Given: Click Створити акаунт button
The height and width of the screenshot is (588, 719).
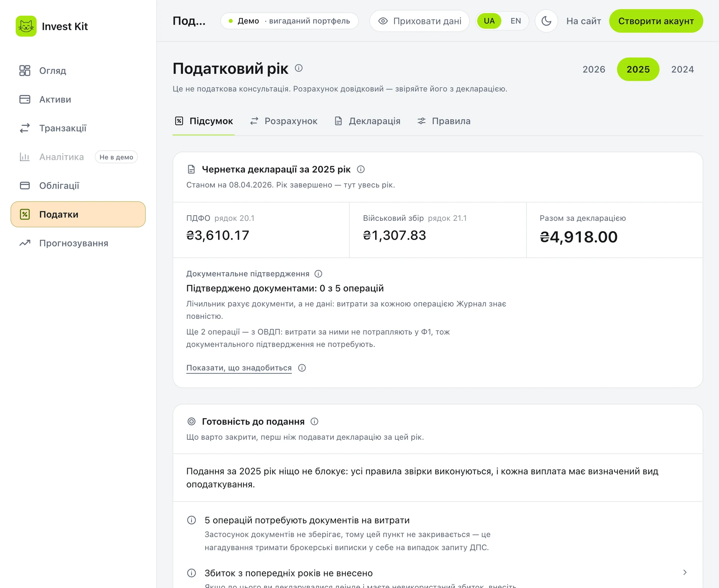Looking at the screenshot, I should (x=656, y=21).
